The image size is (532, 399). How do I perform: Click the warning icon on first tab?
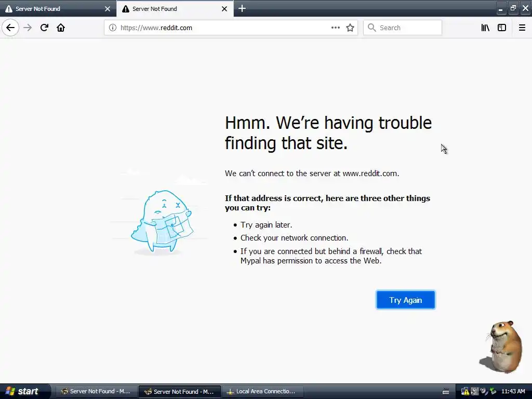tap(9, 9)
